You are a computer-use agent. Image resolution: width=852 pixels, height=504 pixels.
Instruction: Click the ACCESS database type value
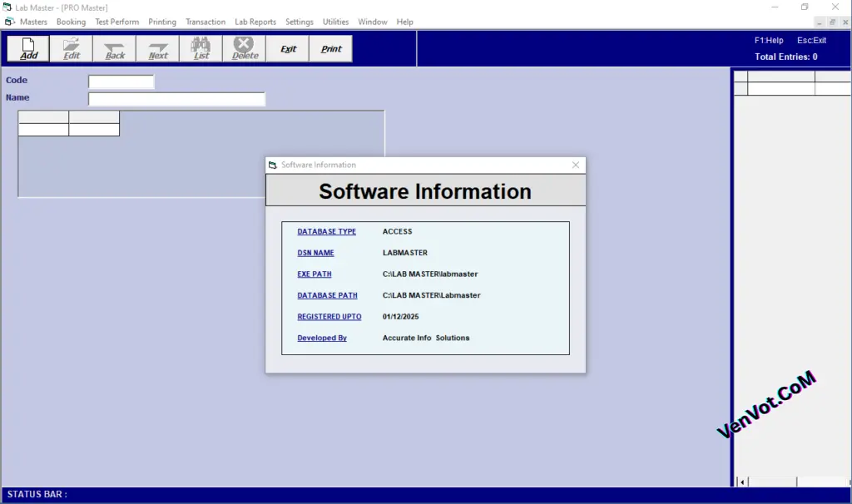(397, 231)
